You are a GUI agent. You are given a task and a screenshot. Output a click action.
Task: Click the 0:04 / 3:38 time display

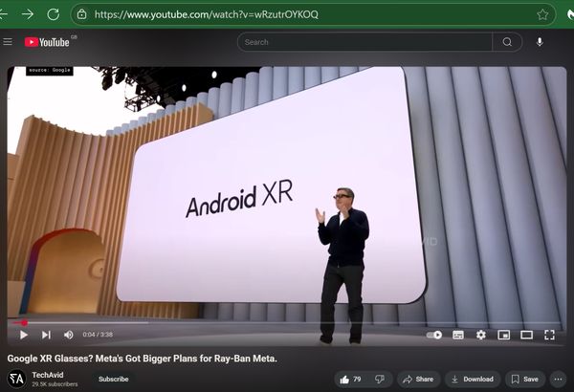(x=98, y=335)
